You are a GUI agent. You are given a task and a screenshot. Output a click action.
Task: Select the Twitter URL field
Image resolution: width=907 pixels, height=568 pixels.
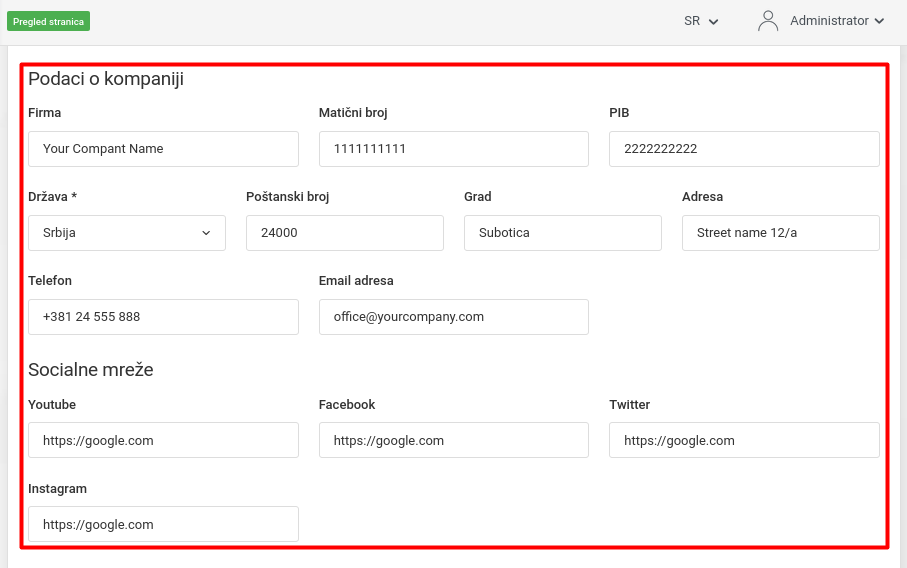tap(744, 441)
